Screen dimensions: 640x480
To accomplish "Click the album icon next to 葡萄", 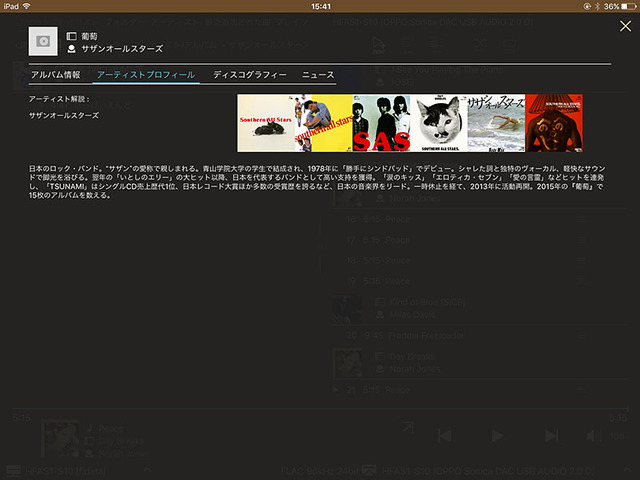I will tap(71, 35).
